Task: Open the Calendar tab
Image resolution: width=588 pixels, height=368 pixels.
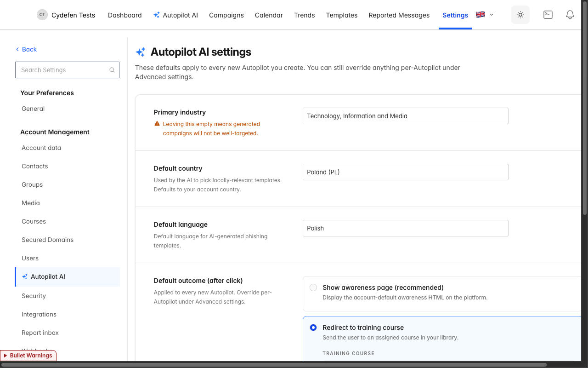Action: pos(269,15)
